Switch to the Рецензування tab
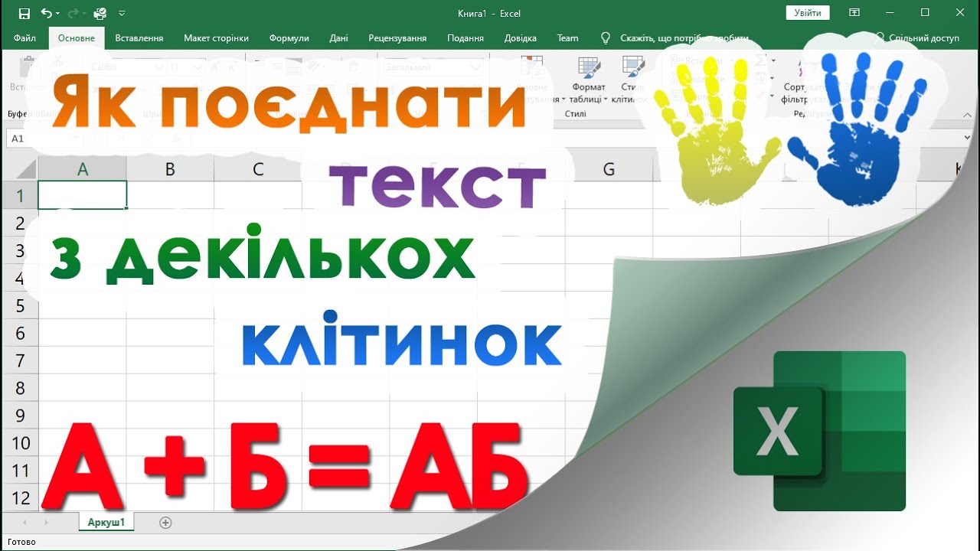 pos(397,38)
